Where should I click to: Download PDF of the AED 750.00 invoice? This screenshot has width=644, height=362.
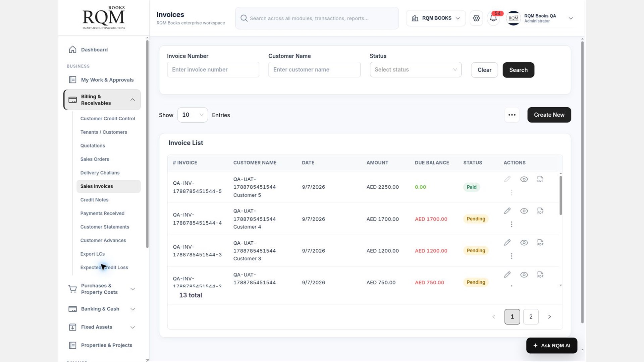click(540, 275)
